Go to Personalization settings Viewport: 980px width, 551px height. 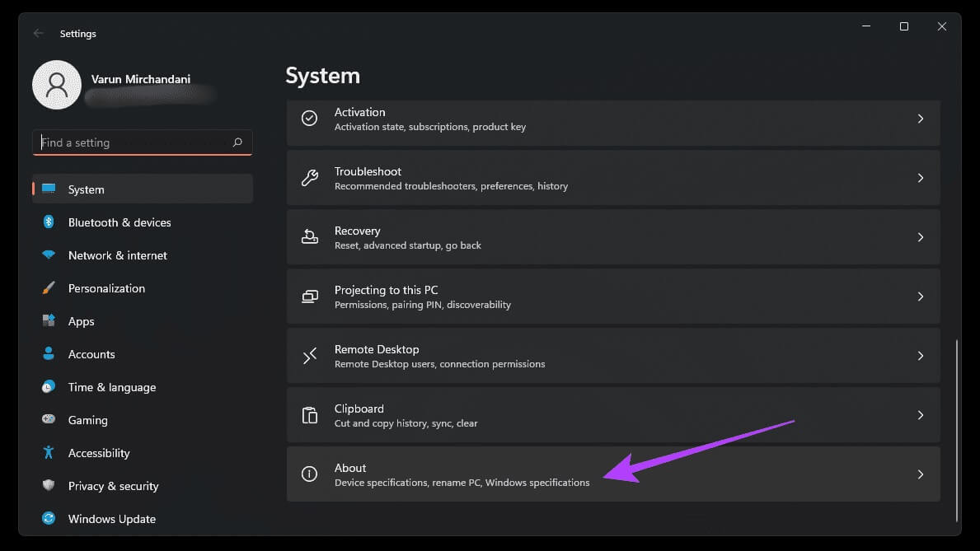(143, 288)
